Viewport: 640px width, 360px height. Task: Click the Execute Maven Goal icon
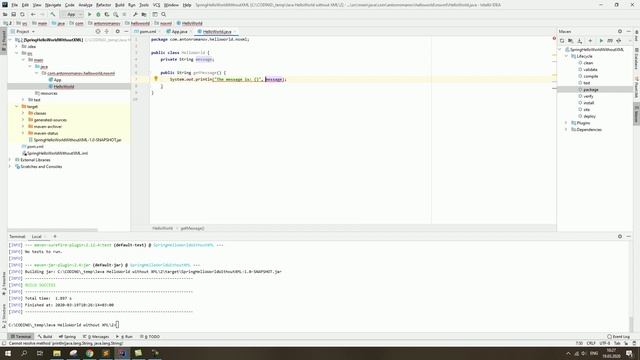610,41
